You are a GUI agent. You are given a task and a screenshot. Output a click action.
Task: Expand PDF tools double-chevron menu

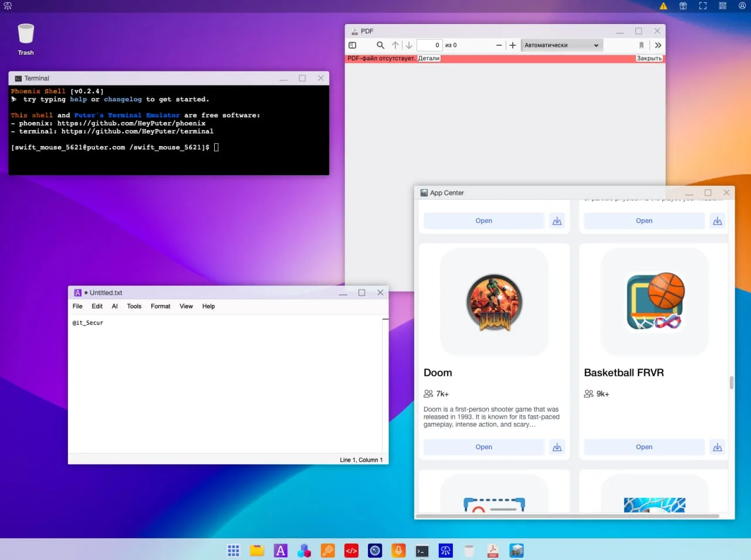(x=658, y=45)
